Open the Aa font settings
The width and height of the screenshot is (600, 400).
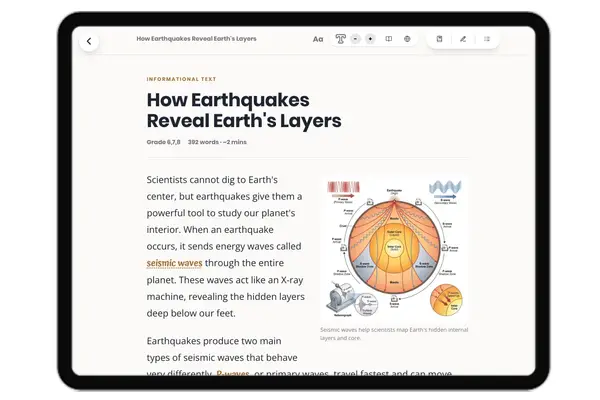pyautogui.click(x=318, y=39)
